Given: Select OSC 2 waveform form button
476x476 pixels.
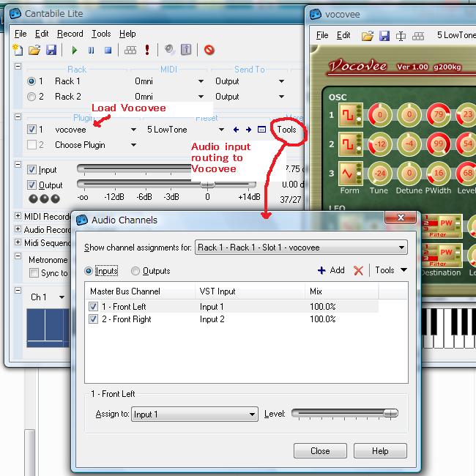Looking at the screenshot, I should click(x=351, y=144).
